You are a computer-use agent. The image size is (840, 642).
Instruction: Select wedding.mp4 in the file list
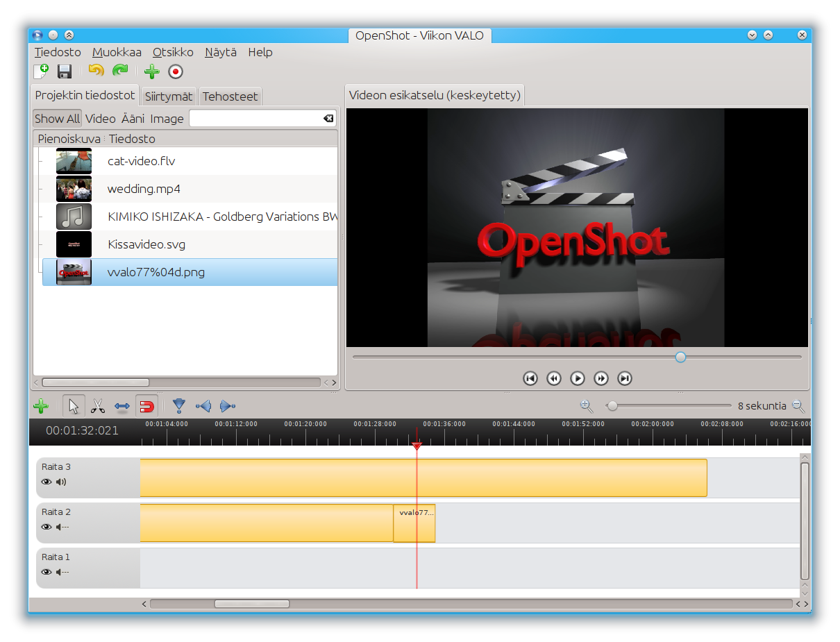coord(190,189)
